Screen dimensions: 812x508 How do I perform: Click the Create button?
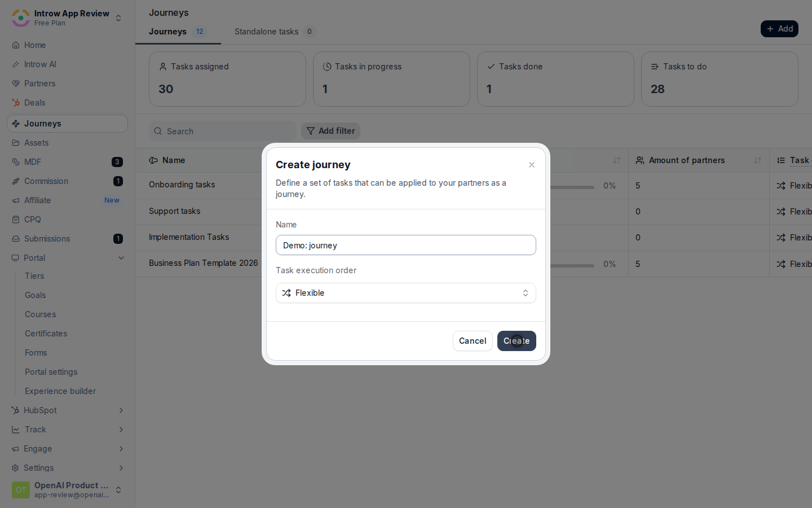coord(517,341)
